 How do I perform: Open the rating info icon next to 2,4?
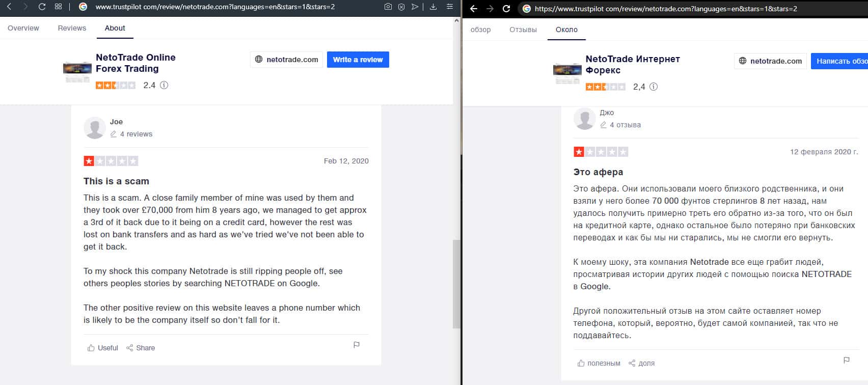pos(654,87)
